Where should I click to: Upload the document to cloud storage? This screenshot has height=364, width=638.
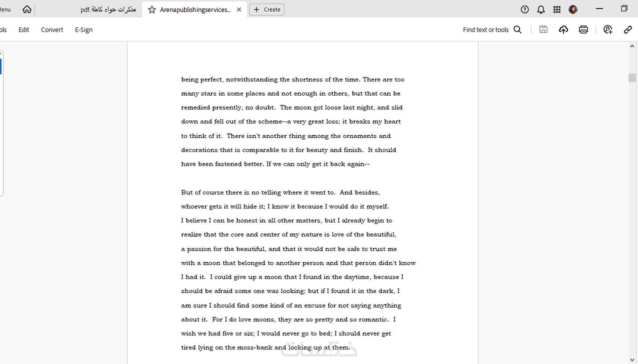(563, 30)
